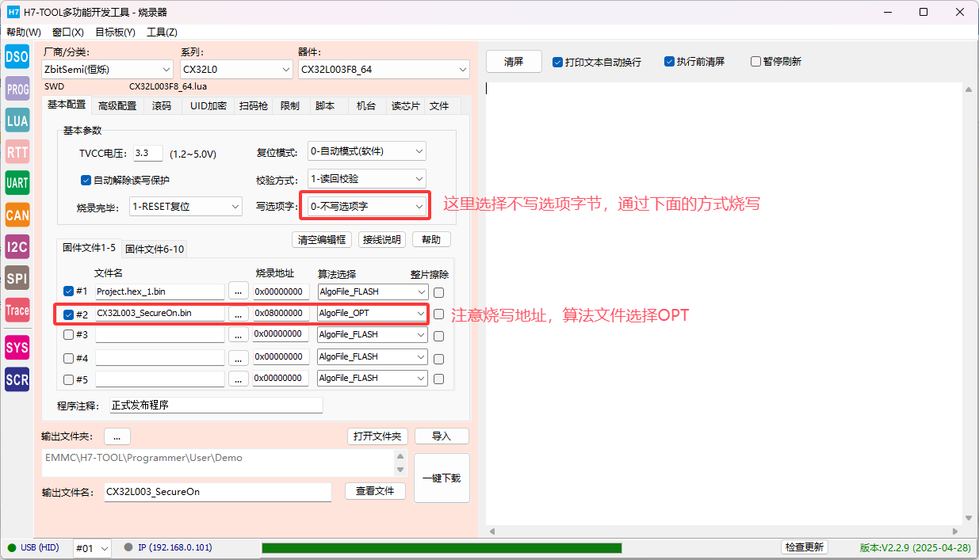Browse file for firmware slot #5

(x=238, y=379)
